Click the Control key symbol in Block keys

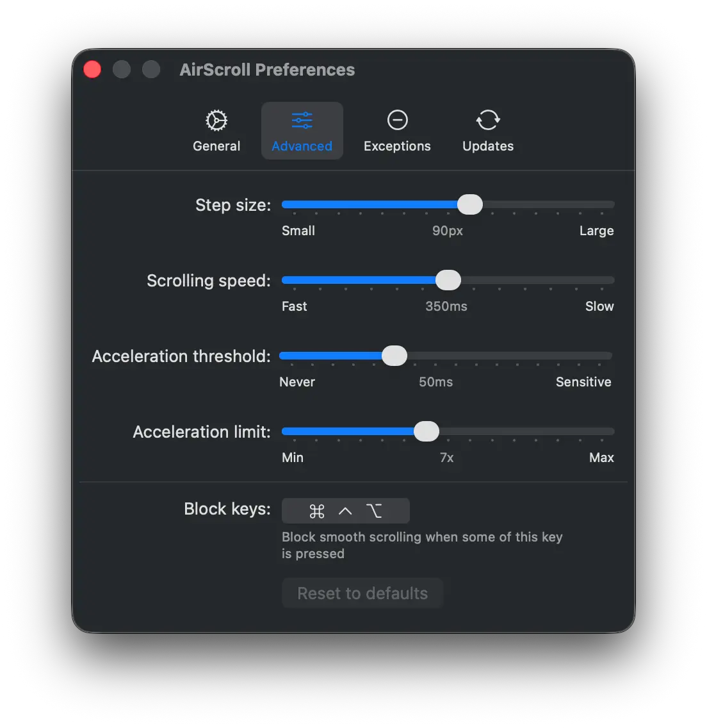(x=346, y=511)
